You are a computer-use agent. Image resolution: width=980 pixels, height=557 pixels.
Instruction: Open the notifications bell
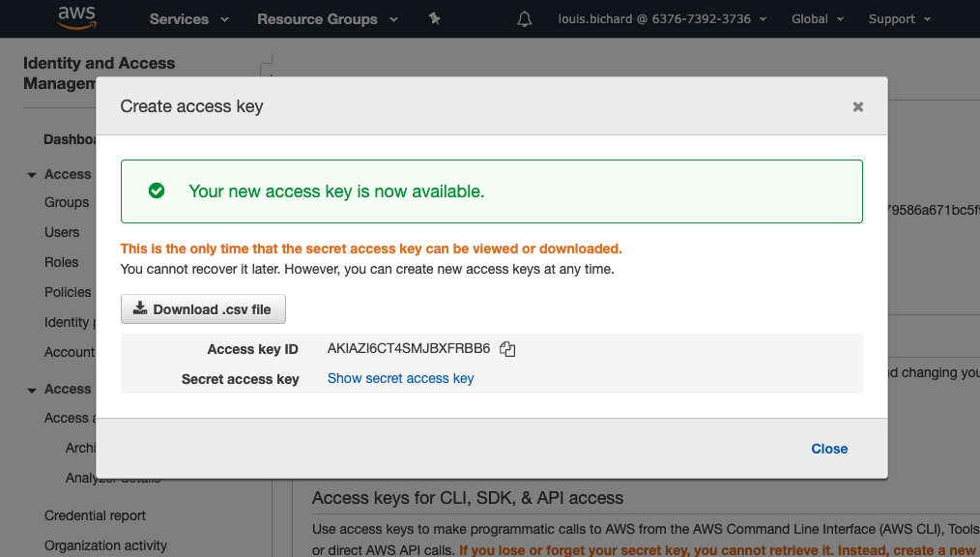pyautogui.click(x=524, y=18)
